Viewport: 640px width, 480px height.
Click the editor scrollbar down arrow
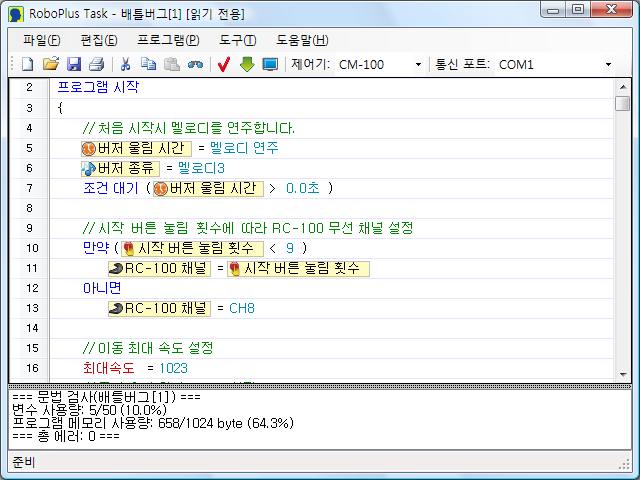[x=622, y=373]
